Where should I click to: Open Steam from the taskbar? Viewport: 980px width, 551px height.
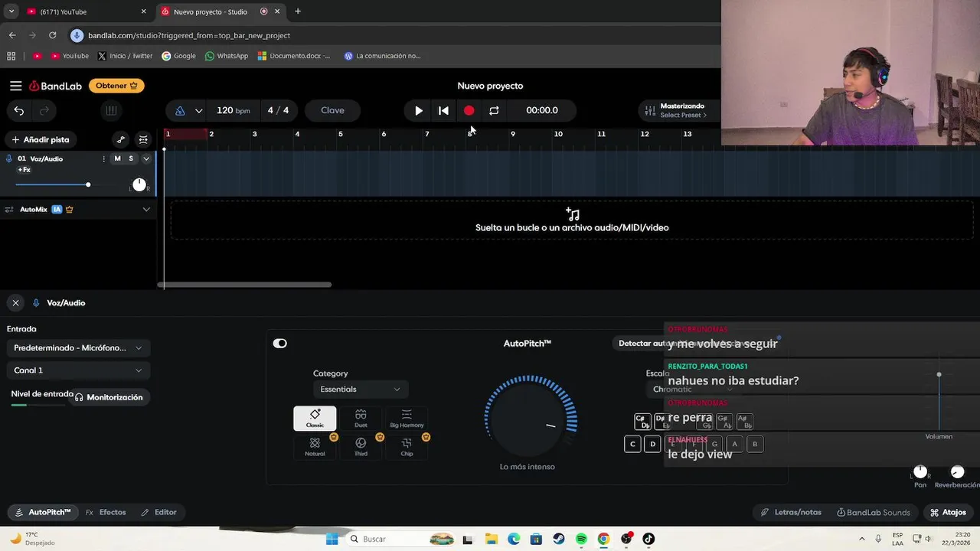559,539
